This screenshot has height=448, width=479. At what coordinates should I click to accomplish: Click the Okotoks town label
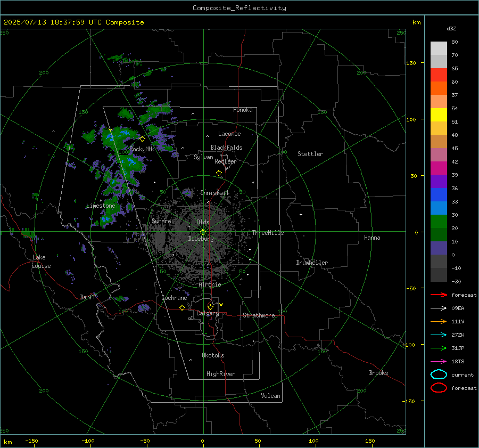pos(213,355)
